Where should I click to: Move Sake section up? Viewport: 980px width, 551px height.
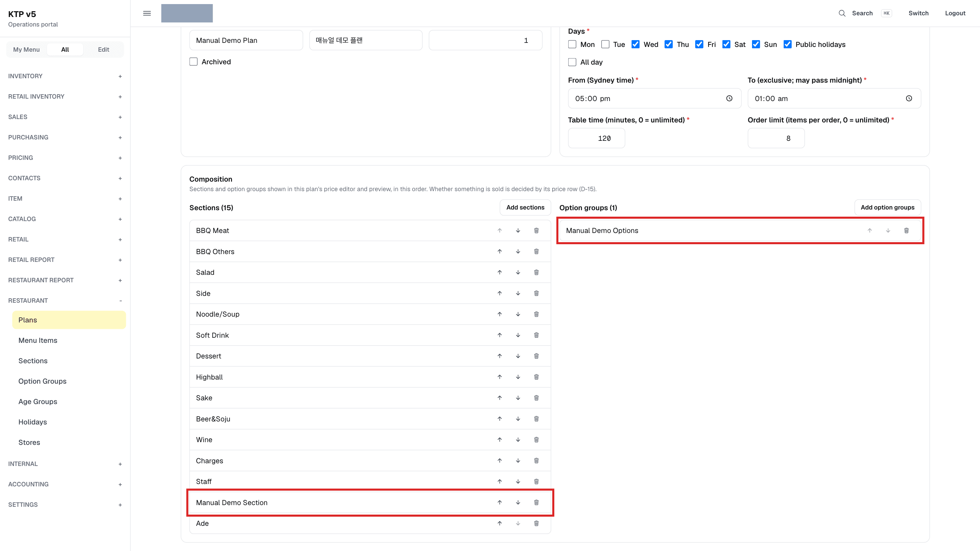click(x=500, y=398)
